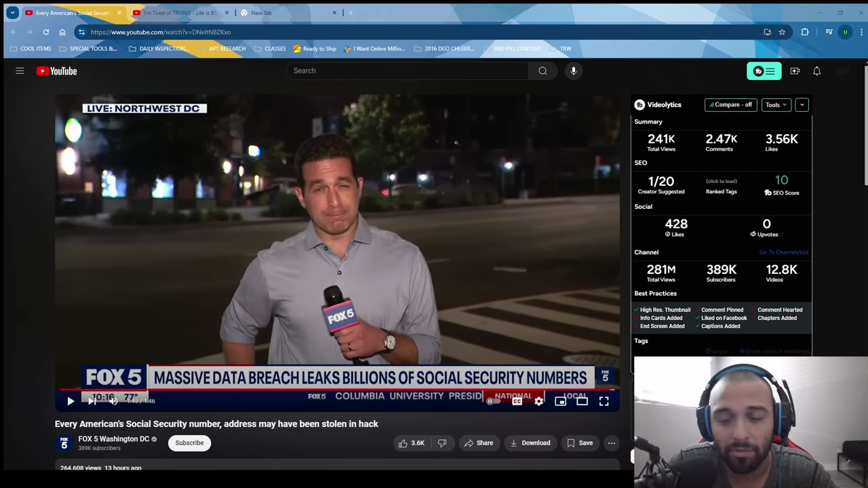Click the 12.8K Videos channel stat

(x=781, y=273)
